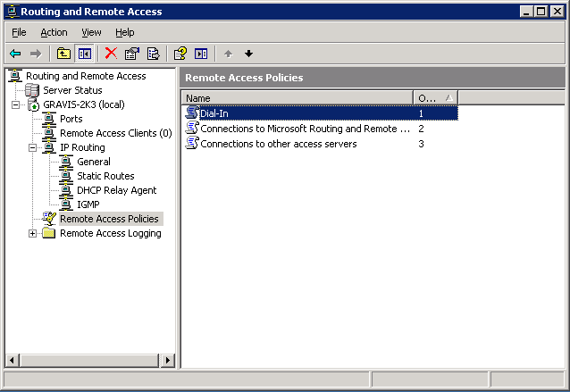Select Remote Access Clients (0) node
Screen dimensions: 570x392
pyautogui.click(x=116, y=133)
